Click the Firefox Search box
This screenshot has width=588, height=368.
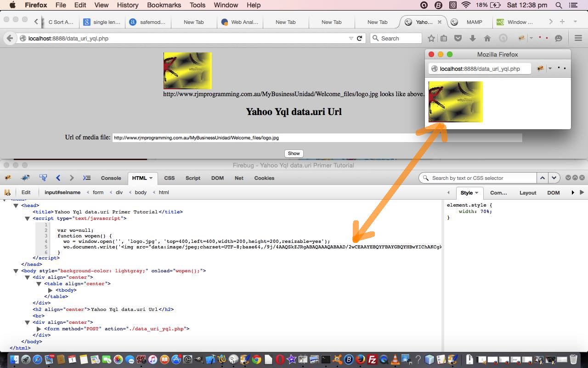click(396, 39)
